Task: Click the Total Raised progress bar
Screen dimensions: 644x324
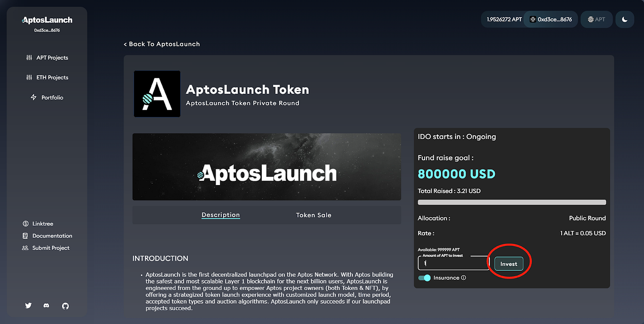Action: 512,202
